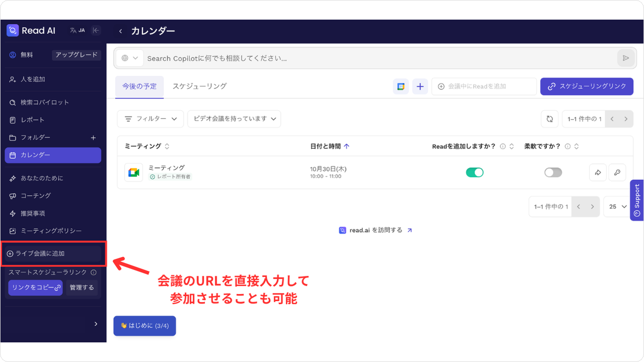Image resolution: width=644 pixels, height=362 pixels.
Task: Open 推奨事項 in the sidebar
Action: tap(53, 214)
